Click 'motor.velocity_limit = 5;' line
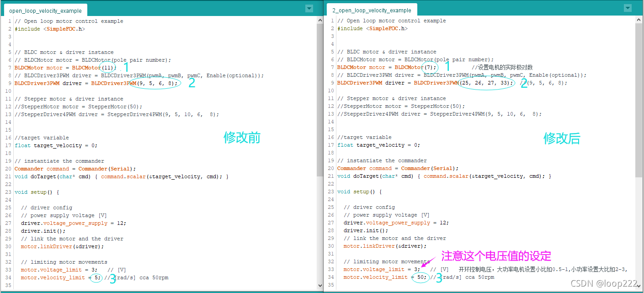The image size is (644, 293). click(x=62, y=277)
